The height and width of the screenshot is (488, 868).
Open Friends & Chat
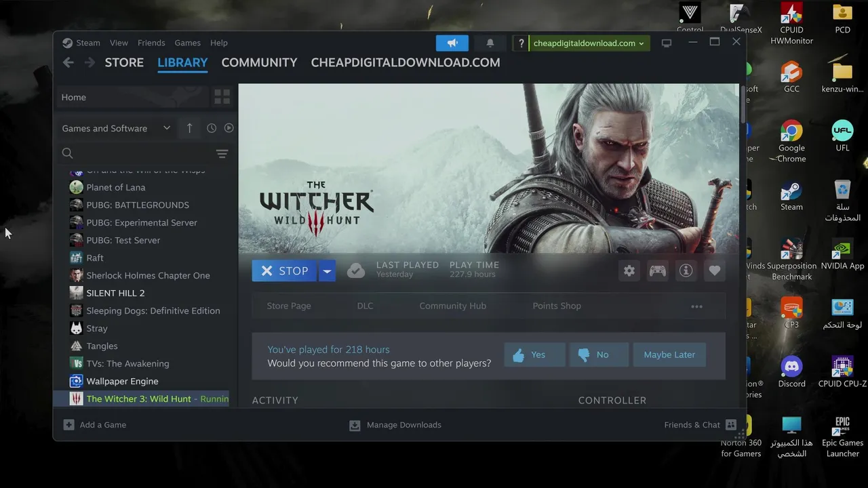pyautogui.click(x=701, y=425)
